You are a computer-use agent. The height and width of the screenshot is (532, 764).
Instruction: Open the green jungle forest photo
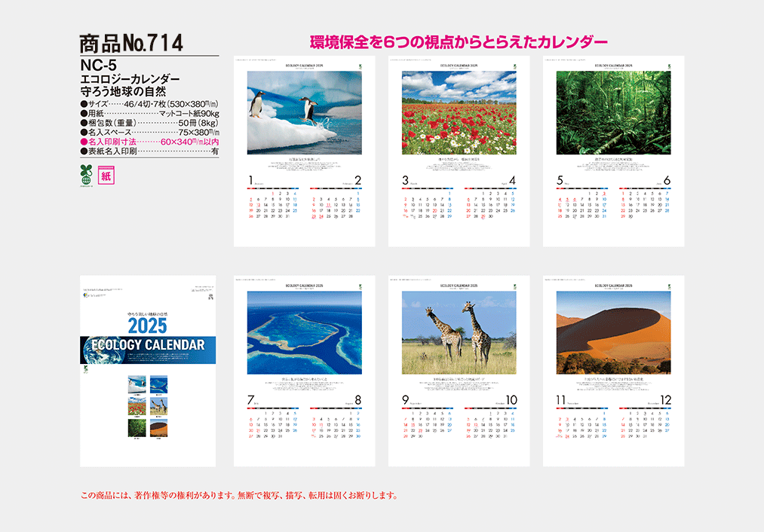point(613,113)
